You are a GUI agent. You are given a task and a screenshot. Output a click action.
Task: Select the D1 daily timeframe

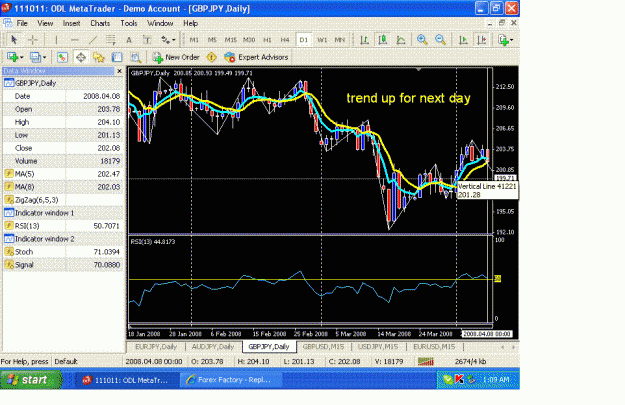click(x=303, y=40)
